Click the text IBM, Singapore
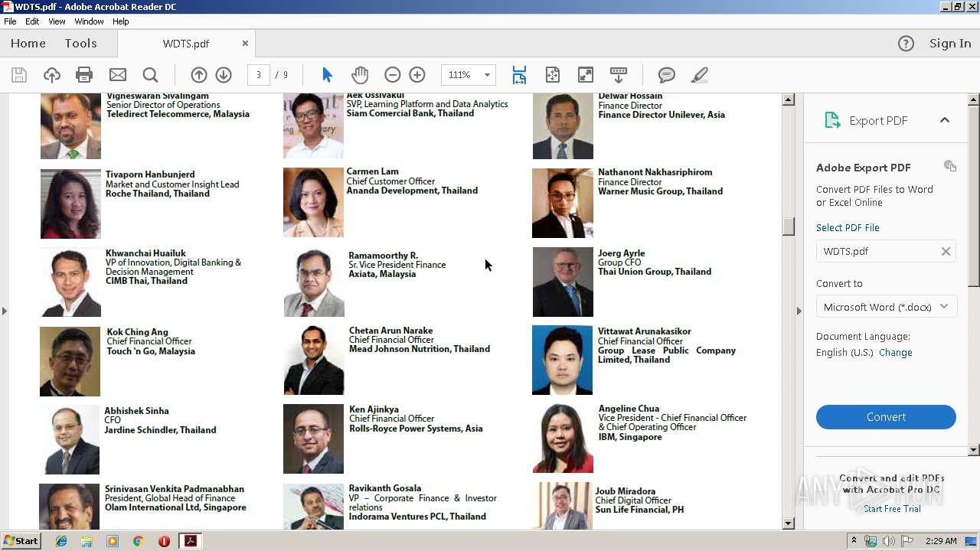The image size is (980, 551). (x=630, y=437)
